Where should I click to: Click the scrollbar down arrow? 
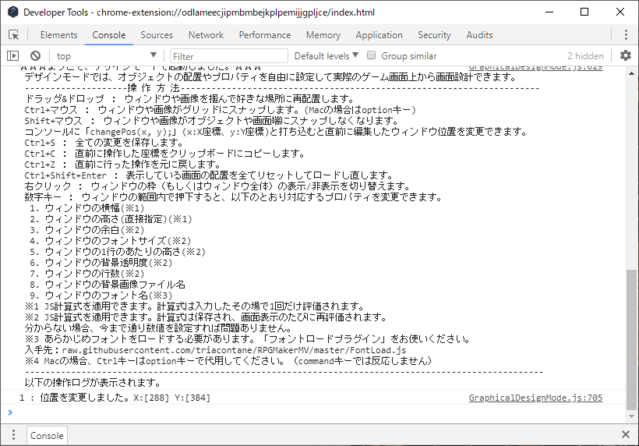tap(631, 416)
